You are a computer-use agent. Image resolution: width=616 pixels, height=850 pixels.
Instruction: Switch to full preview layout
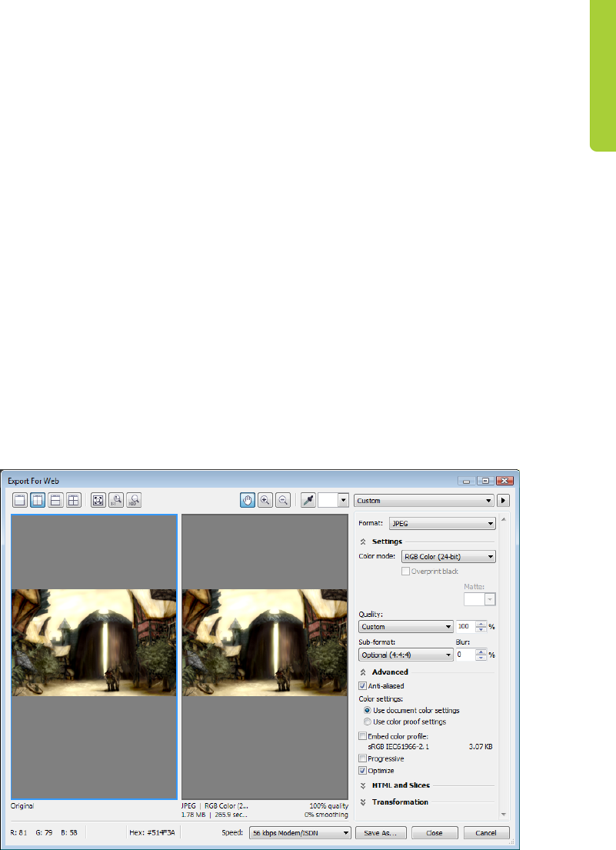[20, 500]
